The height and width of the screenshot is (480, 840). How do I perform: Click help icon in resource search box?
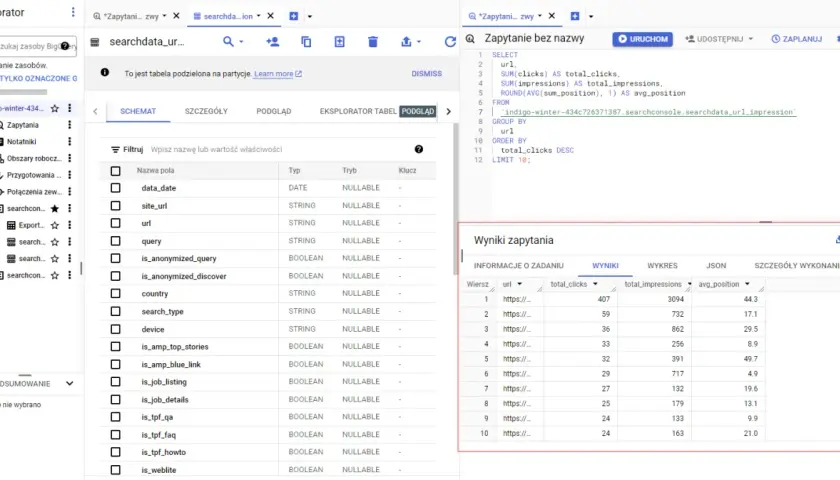(x=65, y=46)
